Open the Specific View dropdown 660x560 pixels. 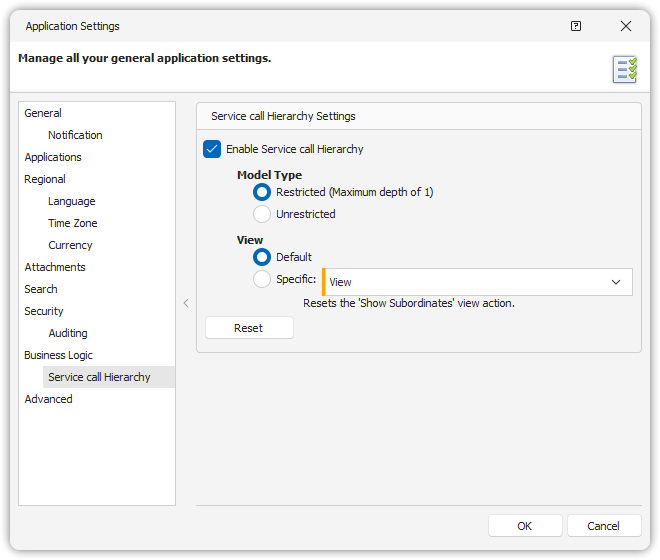(x=615, y=282)
